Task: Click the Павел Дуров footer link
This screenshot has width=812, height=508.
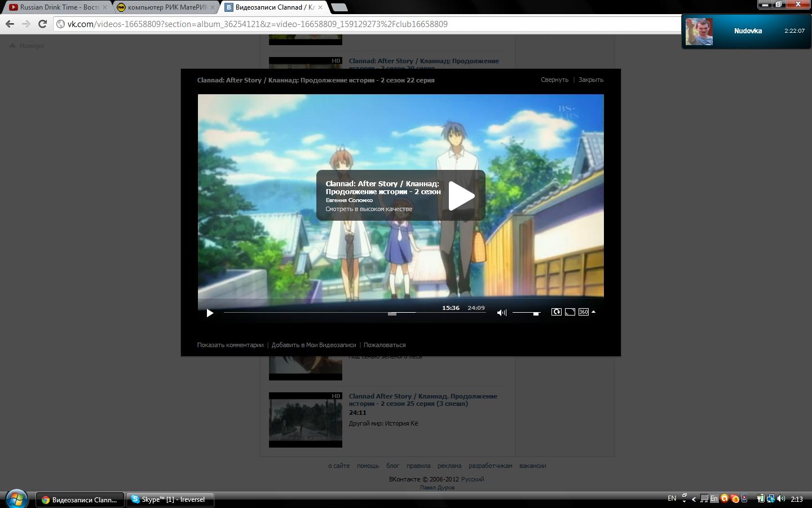Action: click(437, 488)
